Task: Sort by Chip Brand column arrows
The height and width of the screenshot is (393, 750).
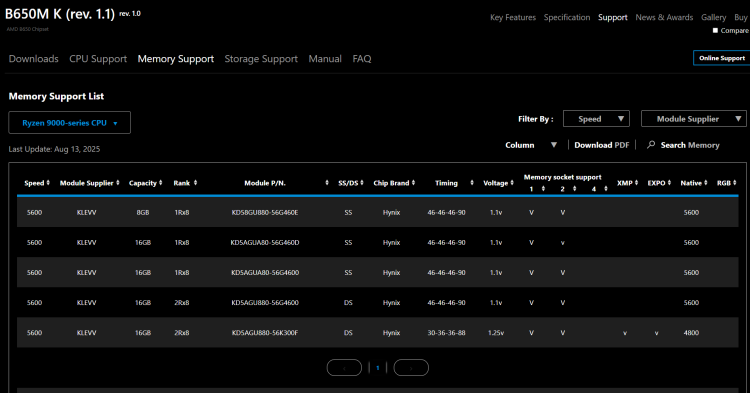Action: [x=413, y=183]
